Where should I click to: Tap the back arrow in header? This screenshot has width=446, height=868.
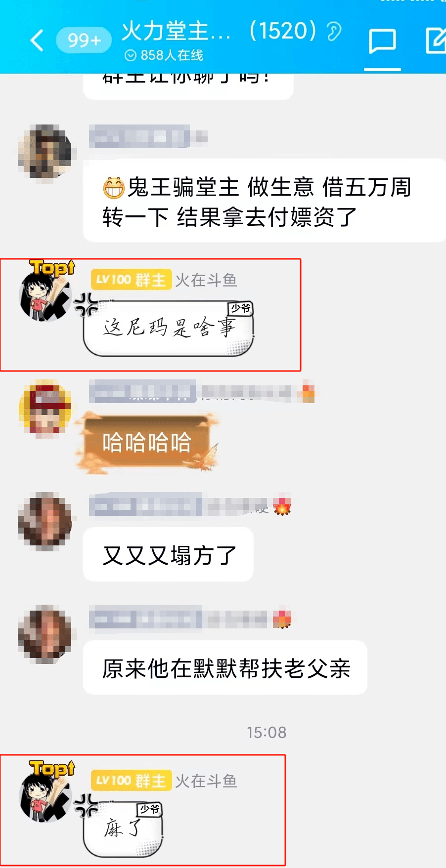pos(38,40)
